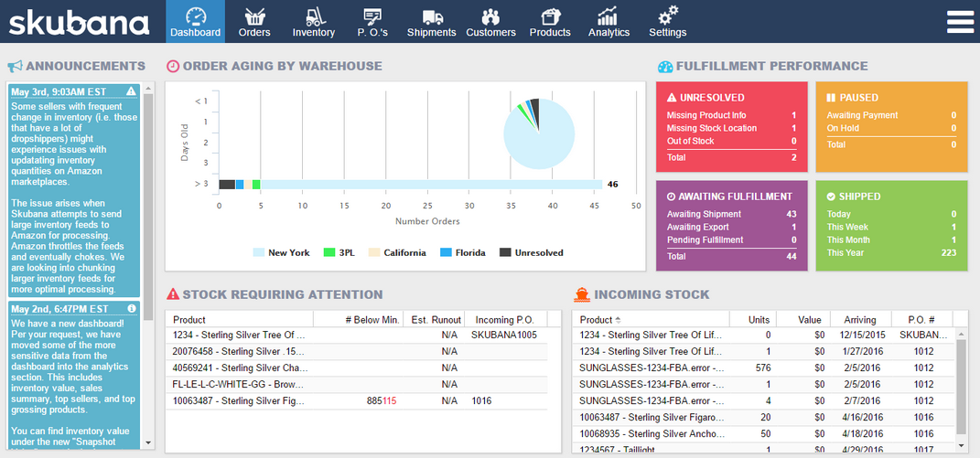Sort by Est. Runout column
Image resolution: width=980 pixels, height=458 pixels.
tap(435, 319)
